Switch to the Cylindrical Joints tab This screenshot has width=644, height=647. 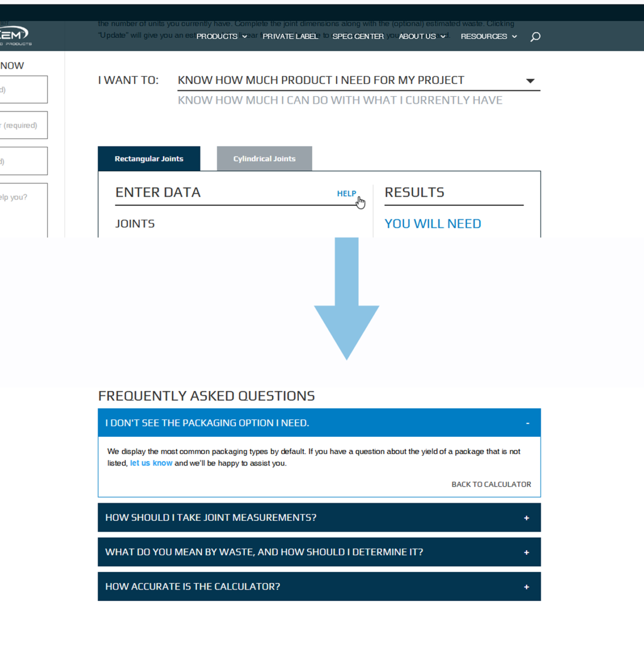pyautogui.click(x=264, y=158)
